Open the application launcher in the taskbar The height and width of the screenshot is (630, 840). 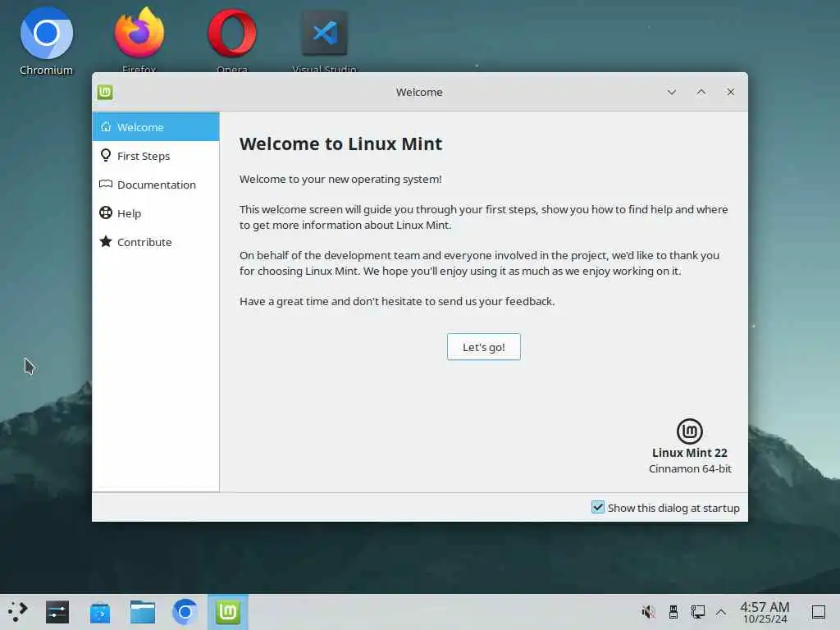tap(18, 612)
